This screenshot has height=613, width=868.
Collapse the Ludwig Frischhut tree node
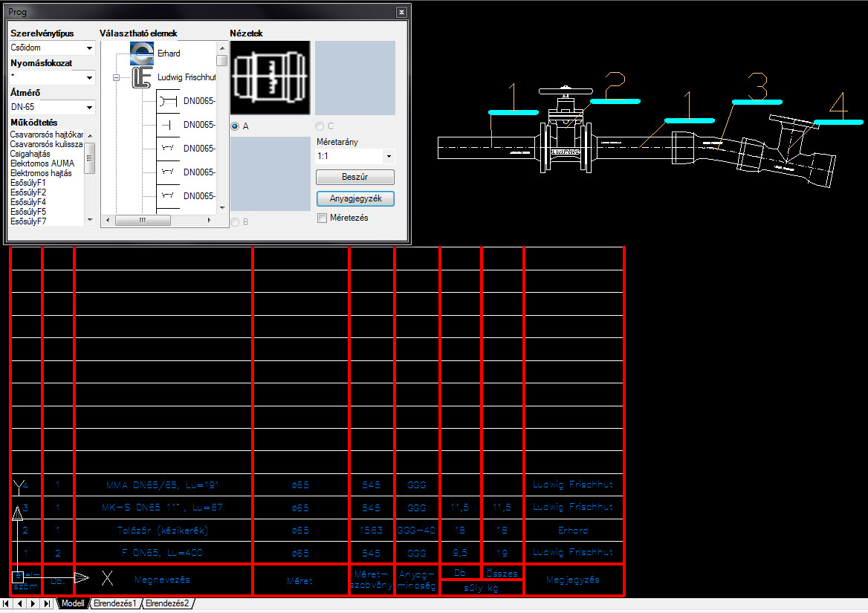[x=117, y=77]
